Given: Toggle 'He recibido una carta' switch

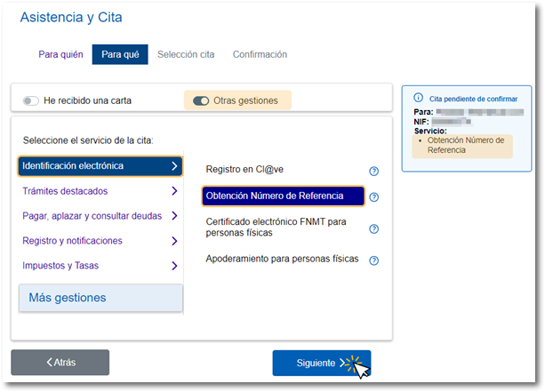Looking at the screenshot, I should [x=31, y=101].
